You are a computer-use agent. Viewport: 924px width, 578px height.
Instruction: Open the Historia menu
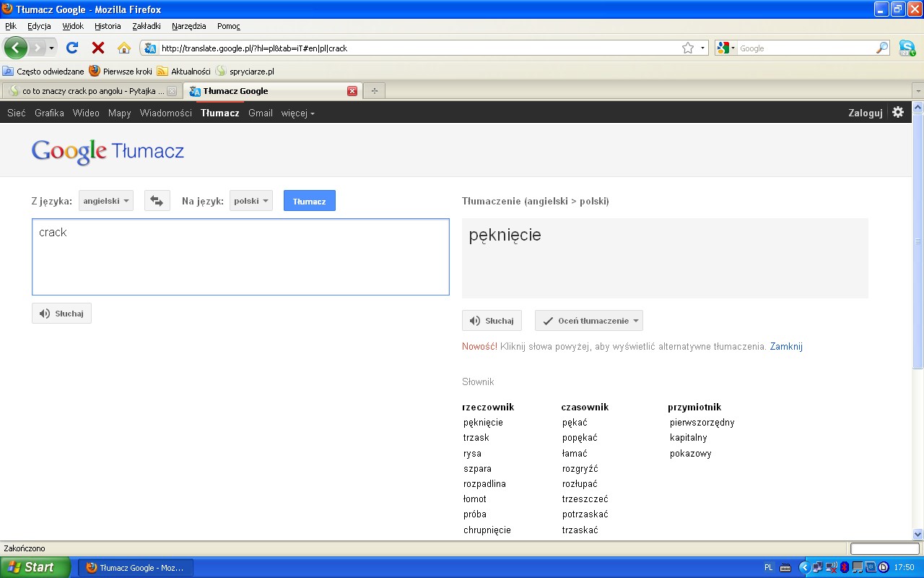tap(108, 26)
